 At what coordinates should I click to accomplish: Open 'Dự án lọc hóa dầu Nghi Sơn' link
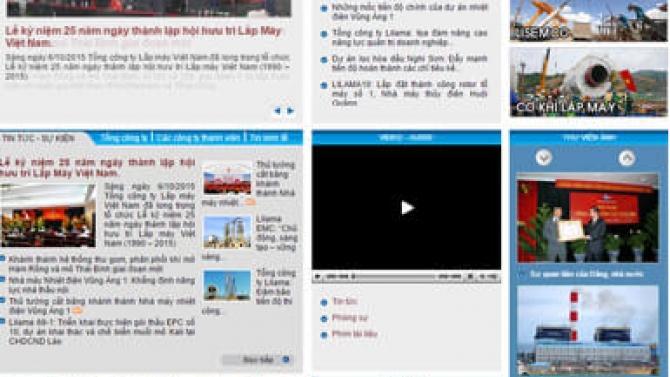click(409, 63)
